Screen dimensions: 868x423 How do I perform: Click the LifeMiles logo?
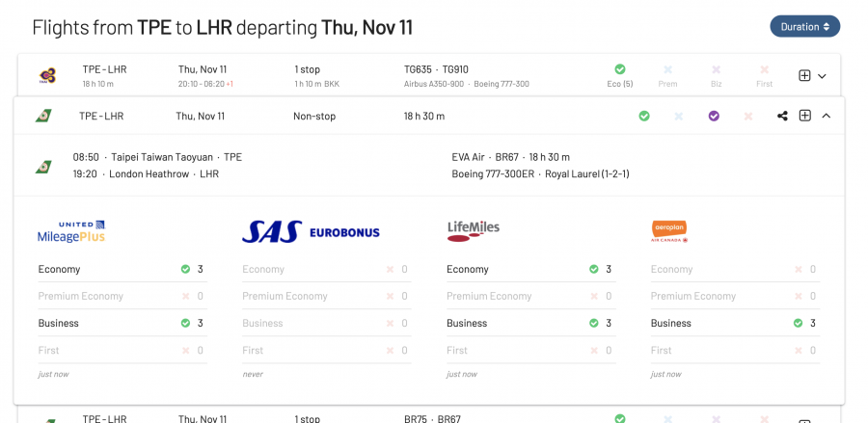[x=474, y=229]
